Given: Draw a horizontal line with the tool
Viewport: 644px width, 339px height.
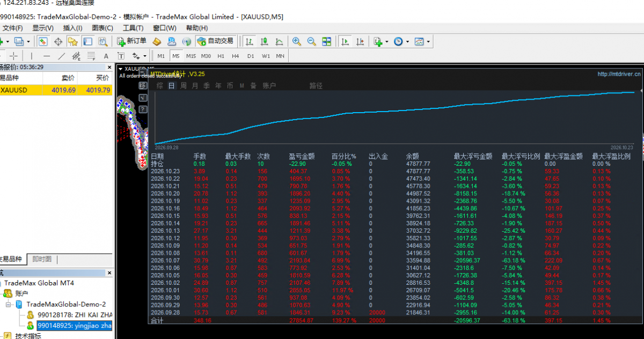Looking at the screenshot, I should [47, 56].
